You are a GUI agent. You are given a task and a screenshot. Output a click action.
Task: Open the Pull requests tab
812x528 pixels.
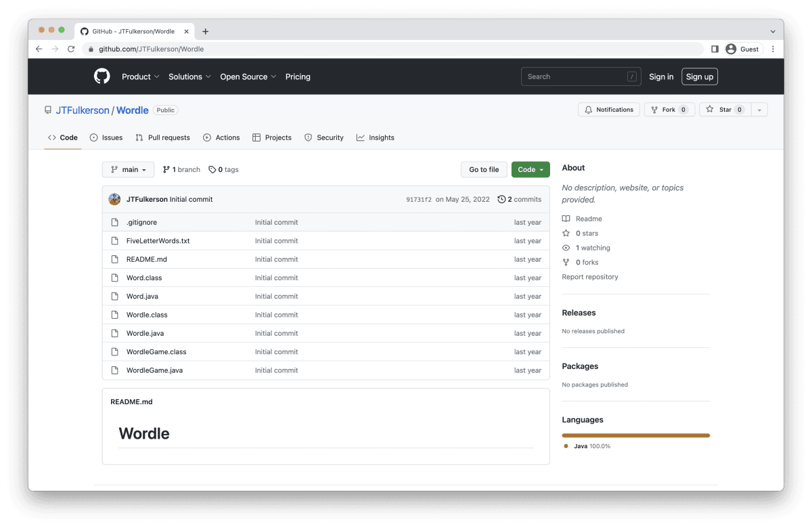coord(162,137)
